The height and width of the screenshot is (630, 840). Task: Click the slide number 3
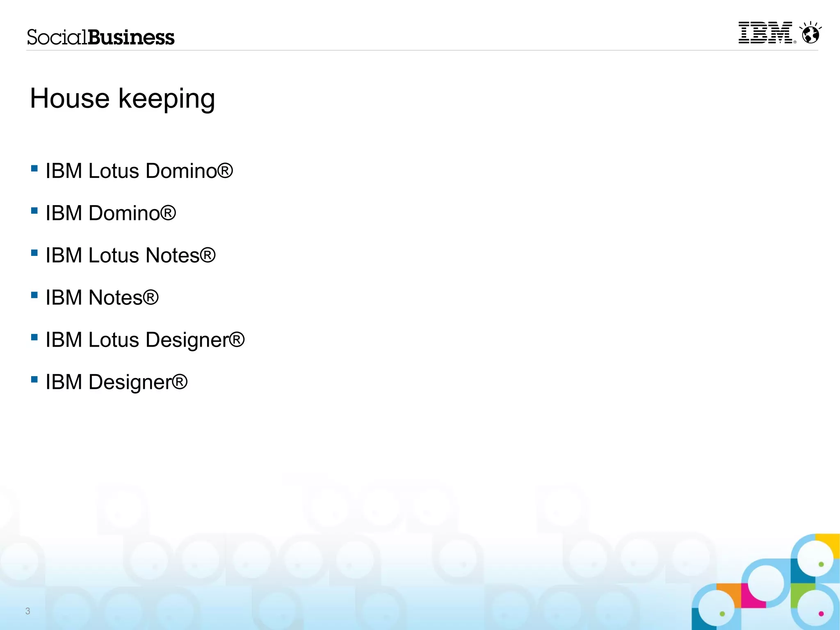[x=27, y=611]
